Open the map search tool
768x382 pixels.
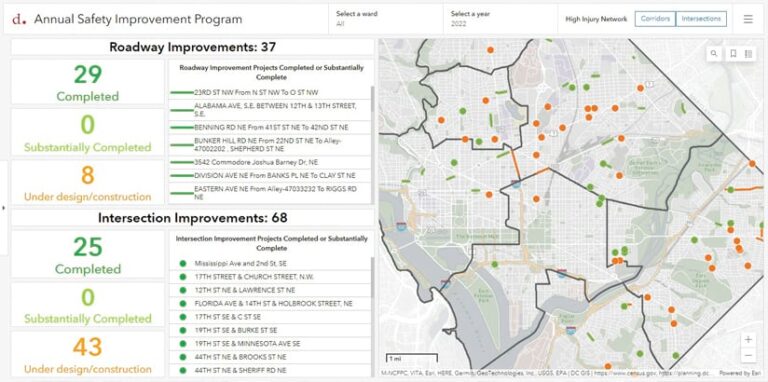coord(714,54)
